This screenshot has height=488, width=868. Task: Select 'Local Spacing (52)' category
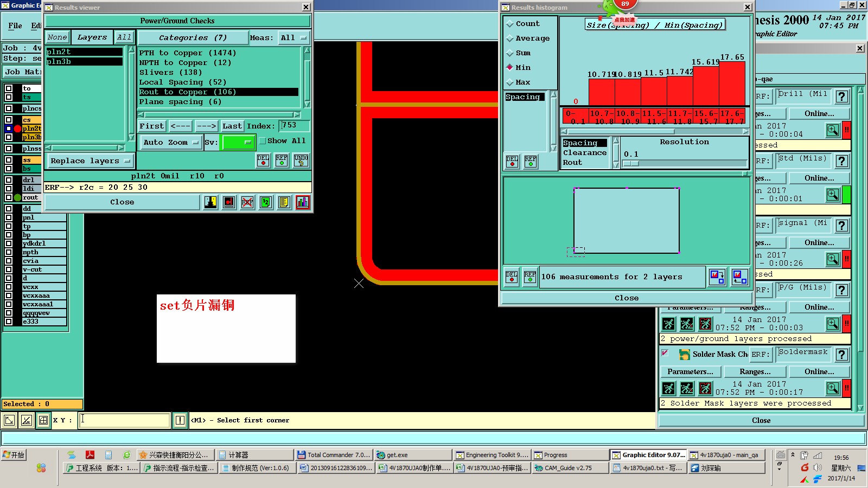[183, 82]
